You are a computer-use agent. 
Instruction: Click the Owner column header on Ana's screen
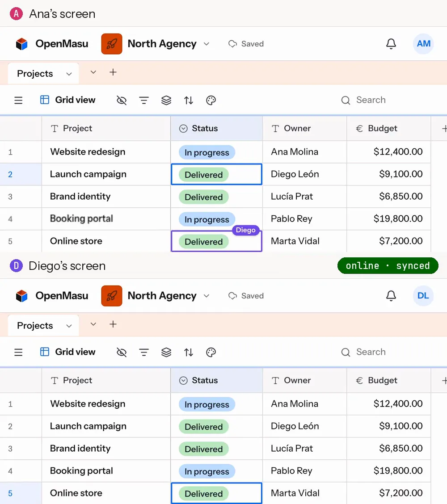click(304, 128)
